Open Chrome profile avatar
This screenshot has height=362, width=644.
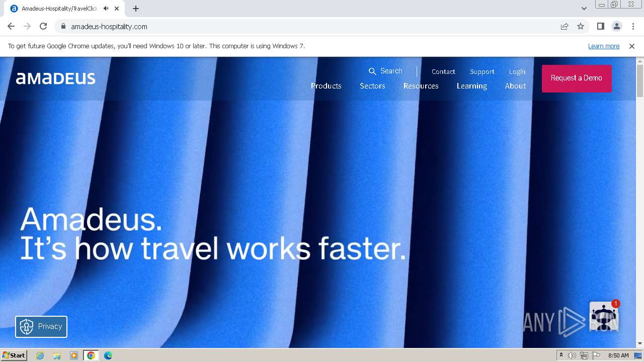[x=616, y=26]
